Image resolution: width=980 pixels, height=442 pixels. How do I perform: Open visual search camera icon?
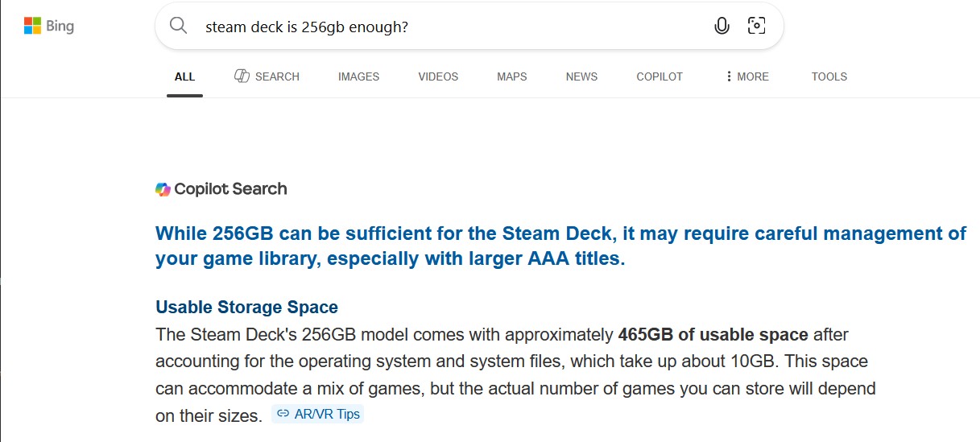[756, 26]
